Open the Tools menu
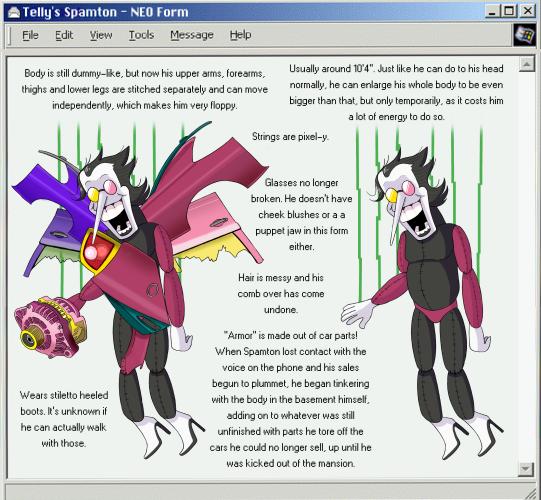This screenshot has height=500, width=541. (141, 35)
